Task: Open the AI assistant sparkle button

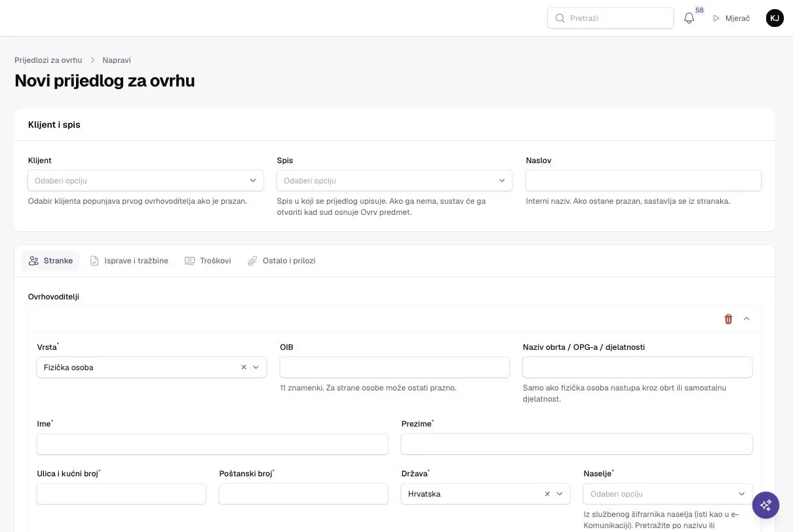Action: (765, 505)
